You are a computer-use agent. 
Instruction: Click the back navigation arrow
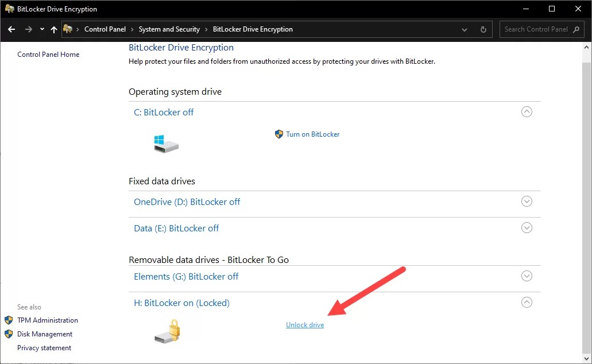pyautogui.click(x=11, y=29)
